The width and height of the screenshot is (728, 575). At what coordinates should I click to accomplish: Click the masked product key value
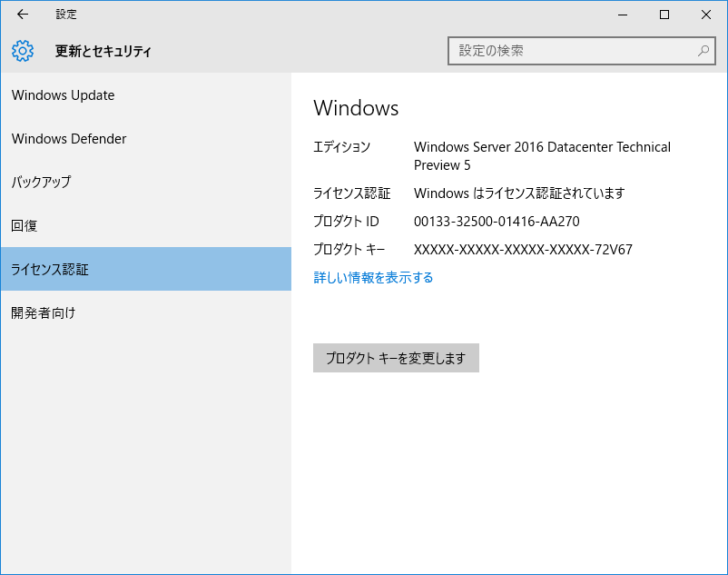[523, 250]
